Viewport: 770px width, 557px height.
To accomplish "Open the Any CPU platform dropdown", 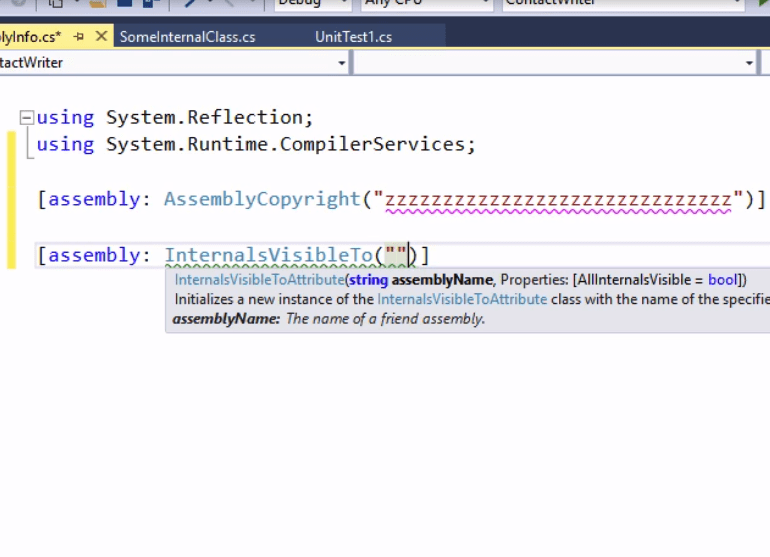I will coord(427,4).
